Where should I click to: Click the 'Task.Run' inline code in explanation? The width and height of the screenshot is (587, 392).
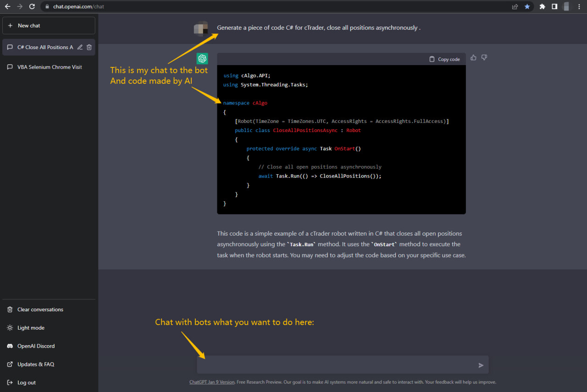click(302, 244)
